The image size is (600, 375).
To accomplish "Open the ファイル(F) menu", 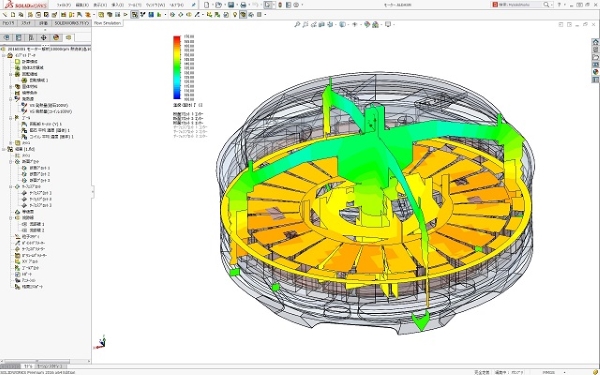I will click(64, 5).
